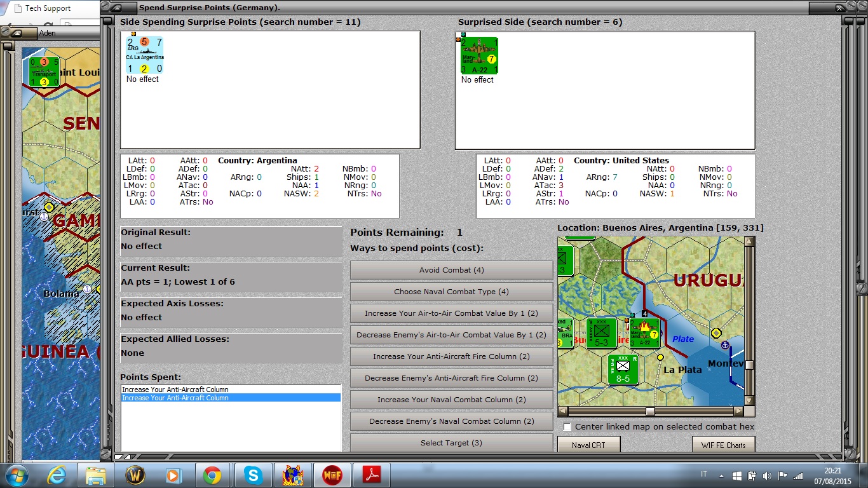Image resolution: width=868 pixels, height=488 pixels.
Task: Switch to the Tech Support browser tab
Action: 48,8
